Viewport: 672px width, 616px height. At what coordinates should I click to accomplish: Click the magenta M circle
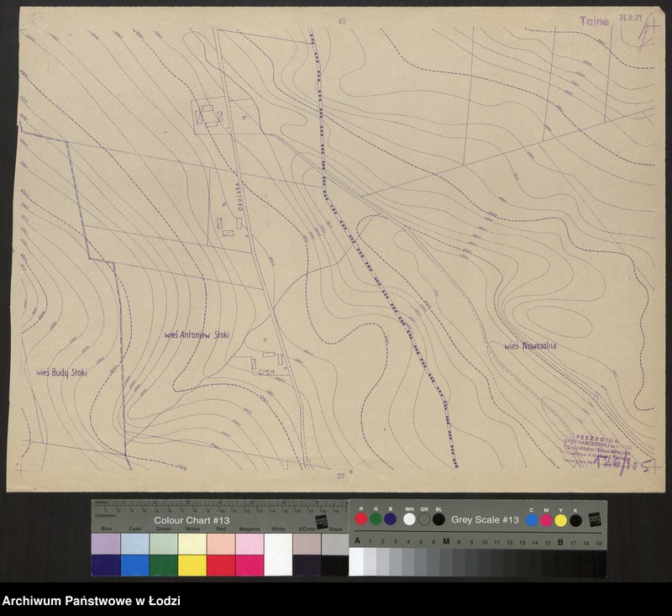pos(546,520)
